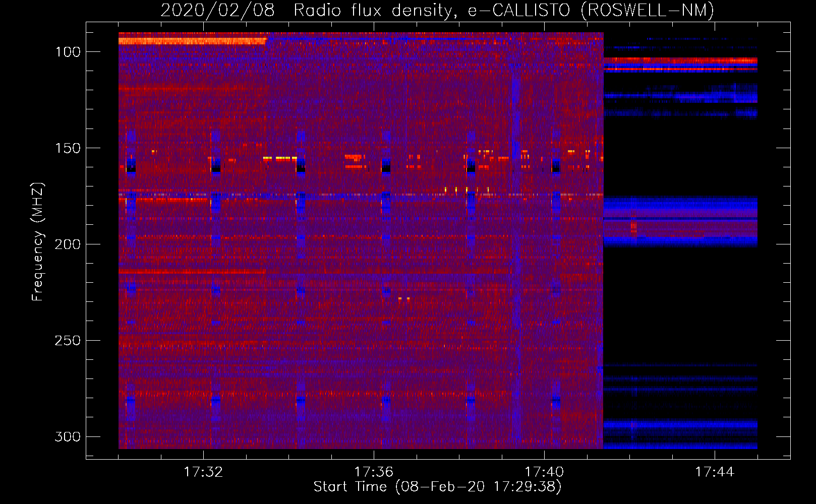Click the 17:40 time tick label
The height and width of the screenshot is (504, 816).
(544, 472)
